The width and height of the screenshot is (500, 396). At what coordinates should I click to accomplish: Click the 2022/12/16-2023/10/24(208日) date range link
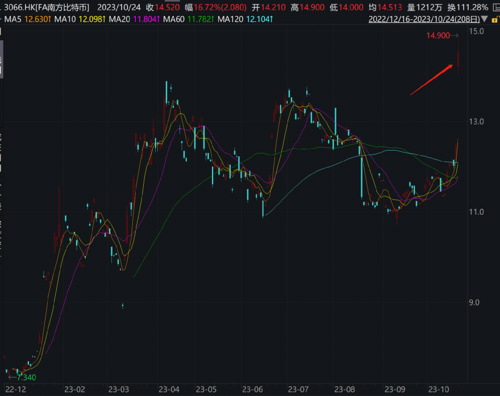[x=424, y=19]
